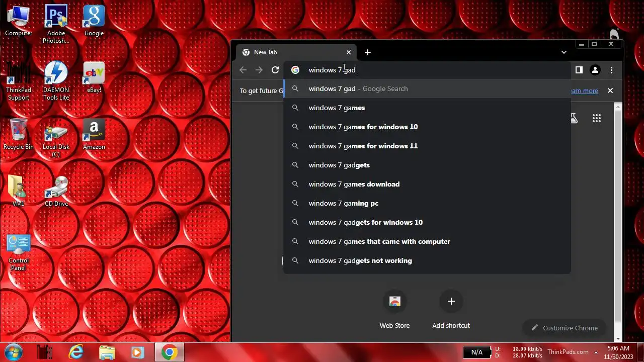Viewport: 644px width, 362px height.
Task: Open Chrome profile avatar
Action: click(x=595, y=70)
